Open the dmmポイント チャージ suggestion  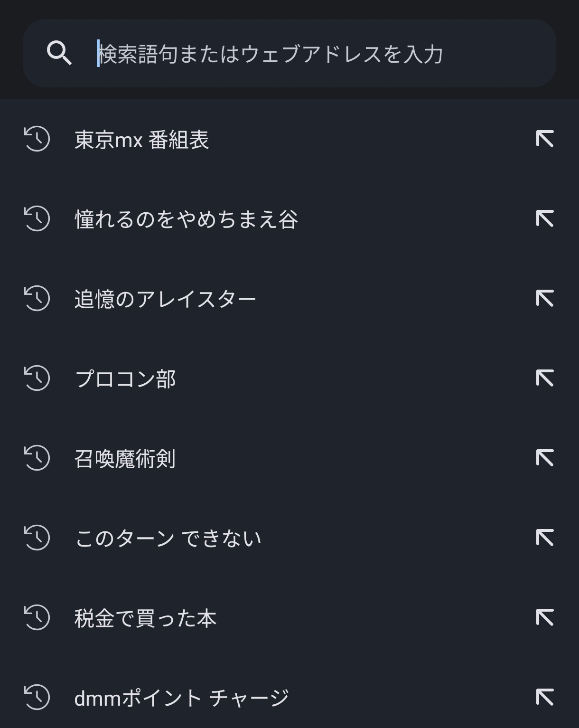click(x=181, y=698)
